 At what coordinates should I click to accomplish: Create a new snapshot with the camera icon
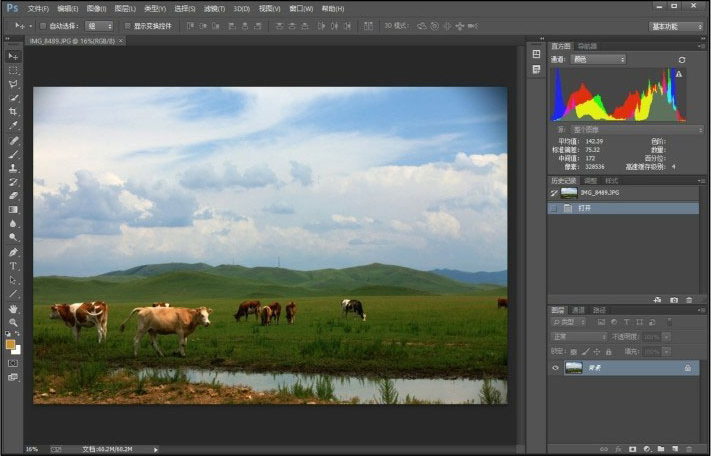[x=674, y=299]
